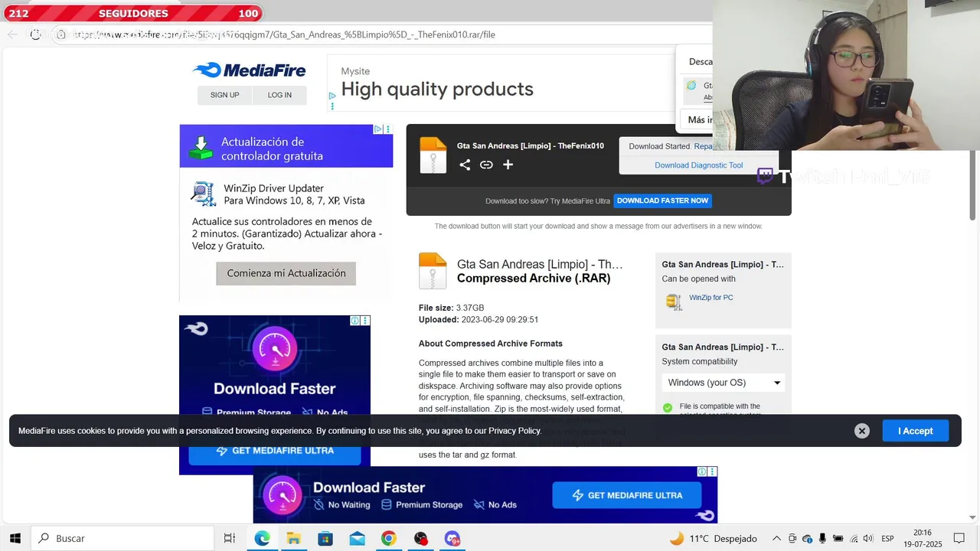Screen dimensions: 980x551
Task: Click the browser address bar URL
Action: (283, 34)
